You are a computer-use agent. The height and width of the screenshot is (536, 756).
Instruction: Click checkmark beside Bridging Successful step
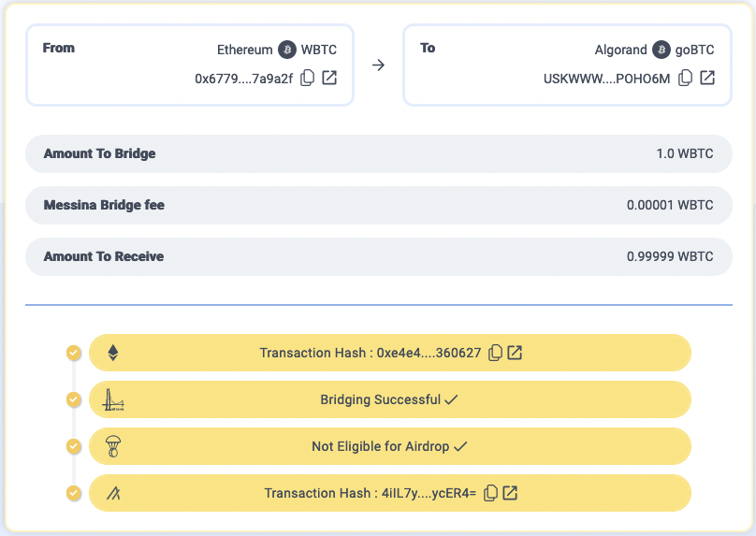coord(74,399)
